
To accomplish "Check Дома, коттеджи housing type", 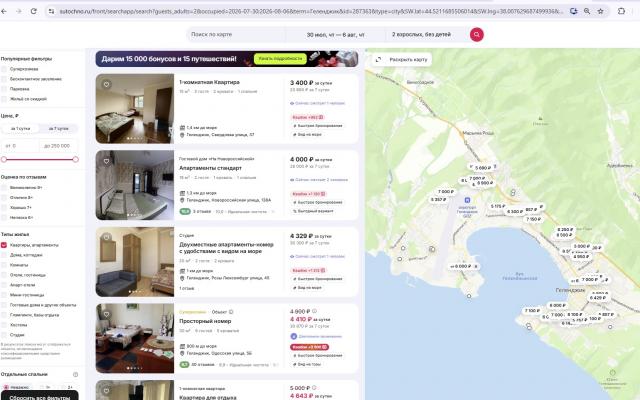I will click(x=4, y=255).
